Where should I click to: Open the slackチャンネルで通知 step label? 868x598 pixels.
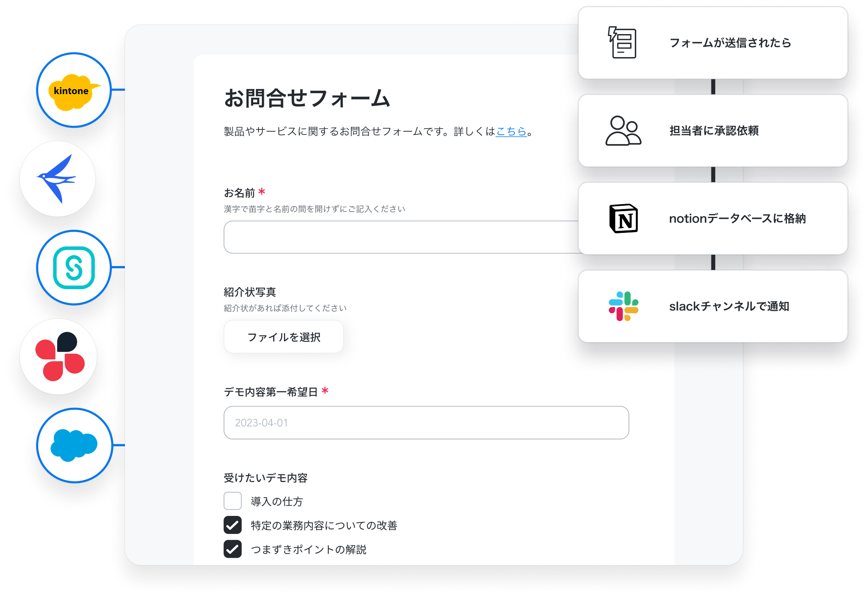click(x=729, y=306)
